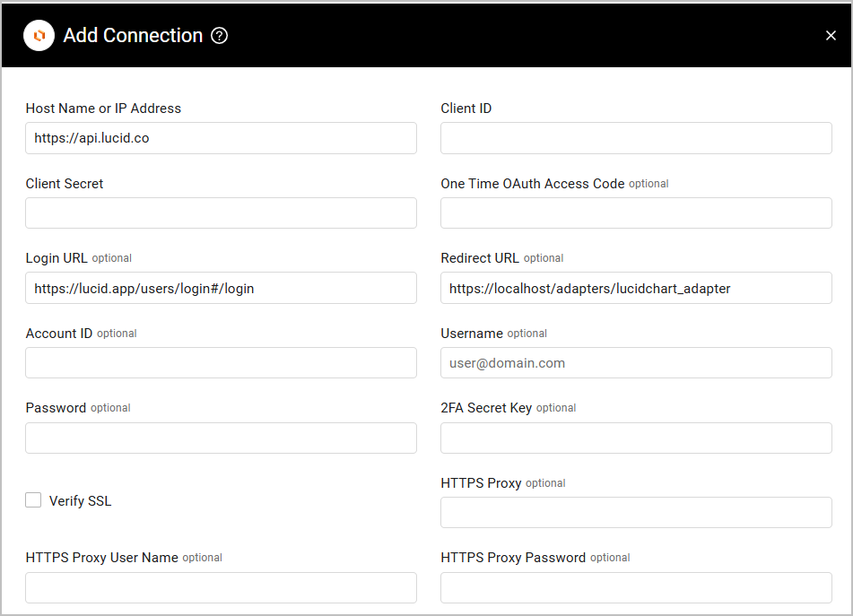Enable the Verify SSL checkbox
This screenshot has width=853, height=616.
[33, 500]
